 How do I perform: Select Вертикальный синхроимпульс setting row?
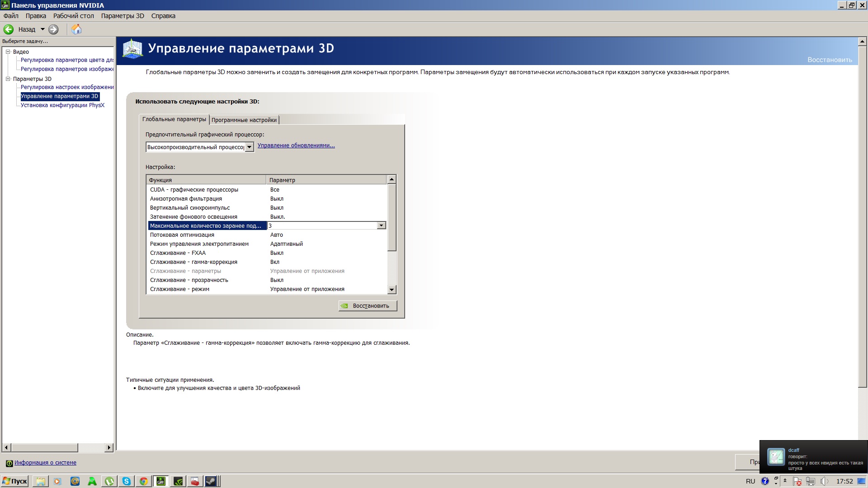pyautogui.click(x=267, y=208)
